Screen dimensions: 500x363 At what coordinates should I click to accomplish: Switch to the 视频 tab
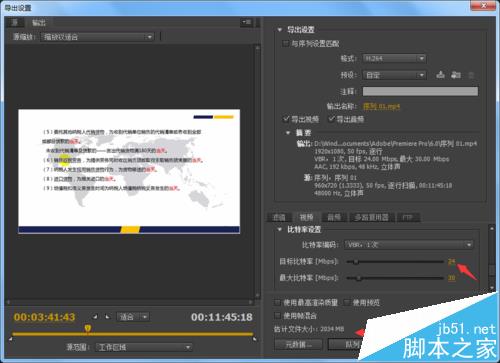click(306, 217)
